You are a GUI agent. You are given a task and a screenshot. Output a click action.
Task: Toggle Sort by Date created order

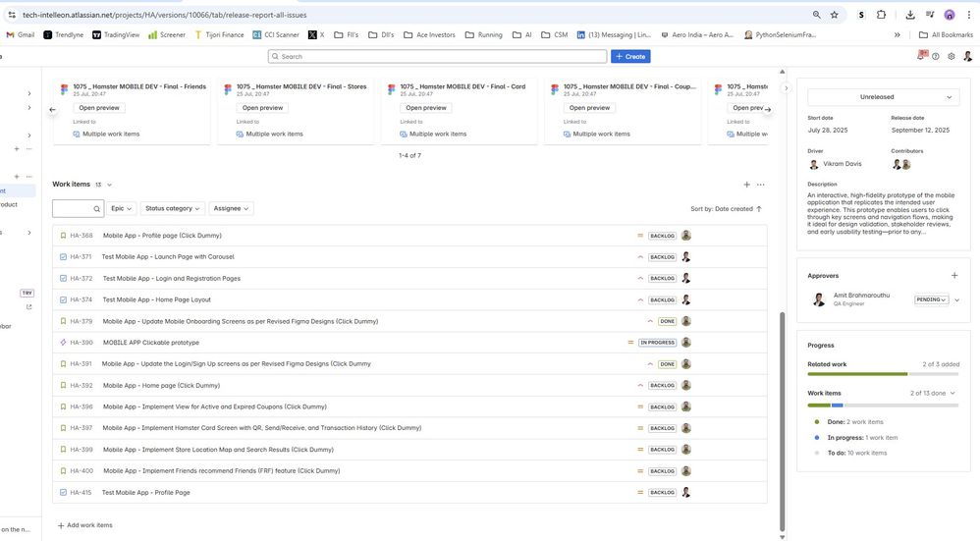pos(727,209)
